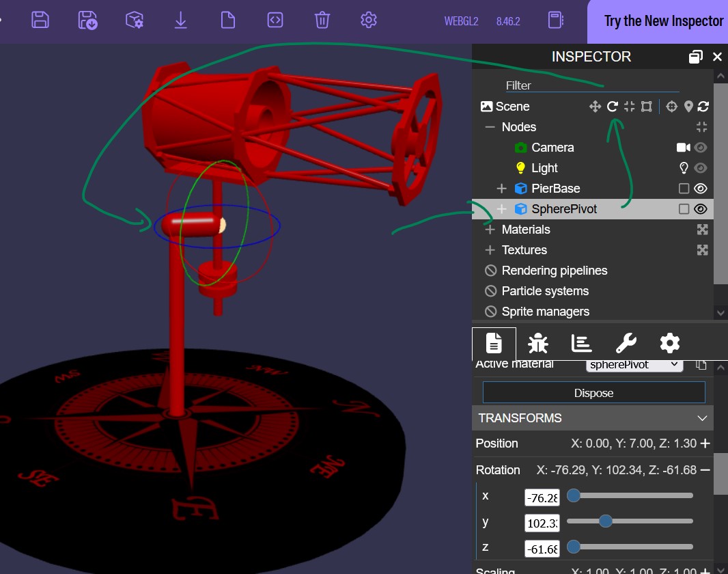This screenshot has height=574, width=728.
Task: Open the Active material spherePivot dropdown
Action: coord(634,365)
